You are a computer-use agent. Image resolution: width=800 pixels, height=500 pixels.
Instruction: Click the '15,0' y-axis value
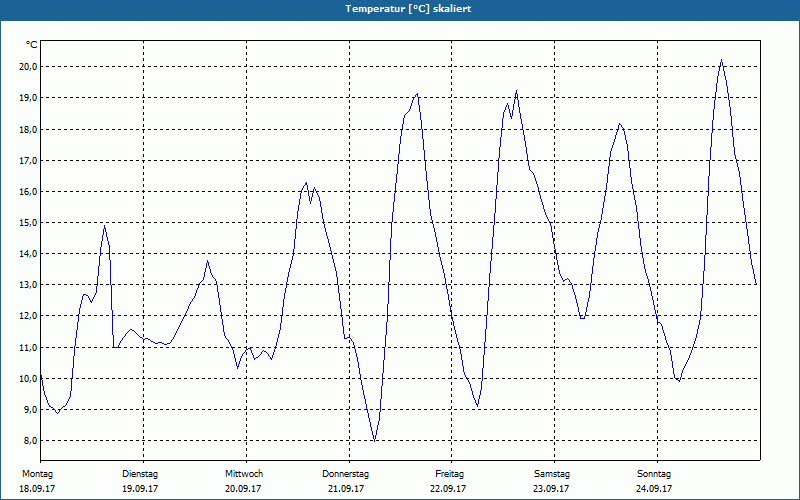28,222
